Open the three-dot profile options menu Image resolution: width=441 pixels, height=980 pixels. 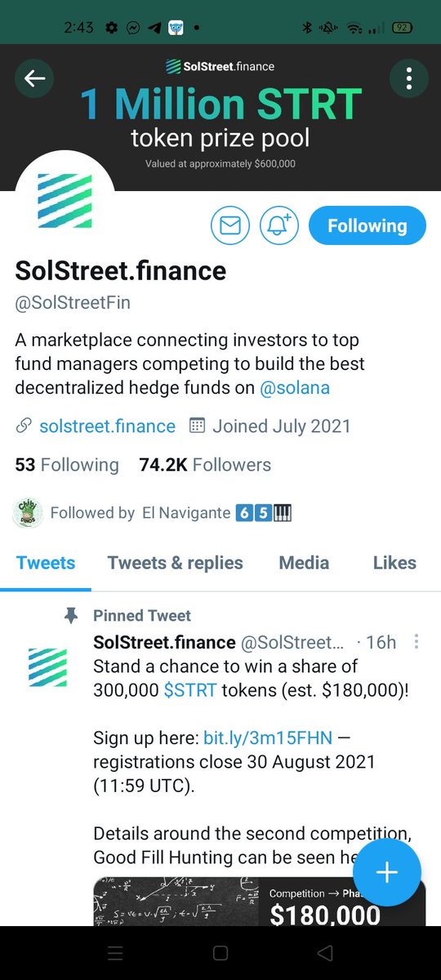pyautogui.click(x=408, y=78)
